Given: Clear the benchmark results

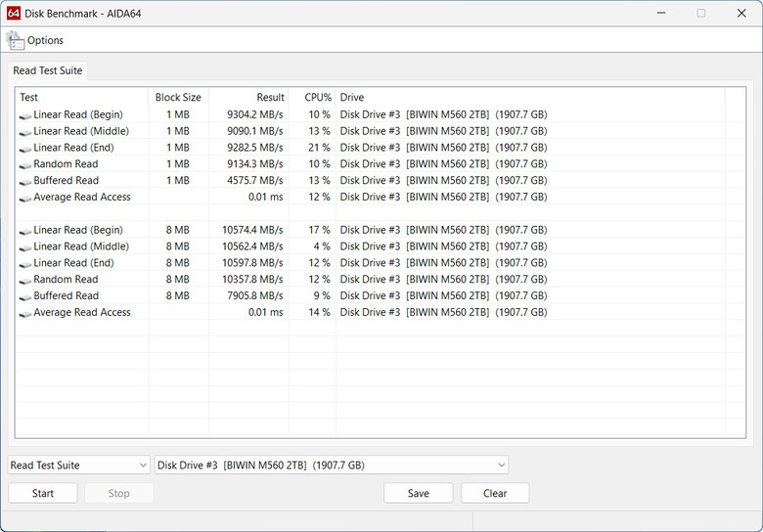Looking at the screenshot, I should [495, 494].
